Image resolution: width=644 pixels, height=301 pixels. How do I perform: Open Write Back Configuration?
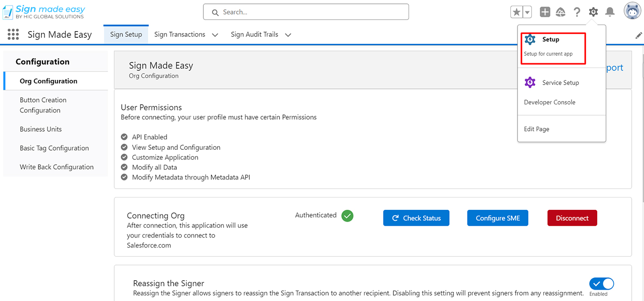point(56,167)
